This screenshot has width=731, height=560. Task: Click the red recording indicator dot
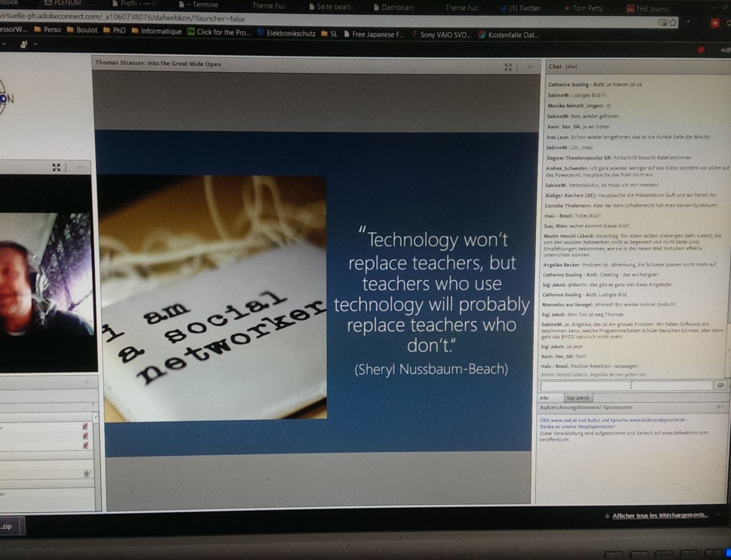(x=701, y=50)
